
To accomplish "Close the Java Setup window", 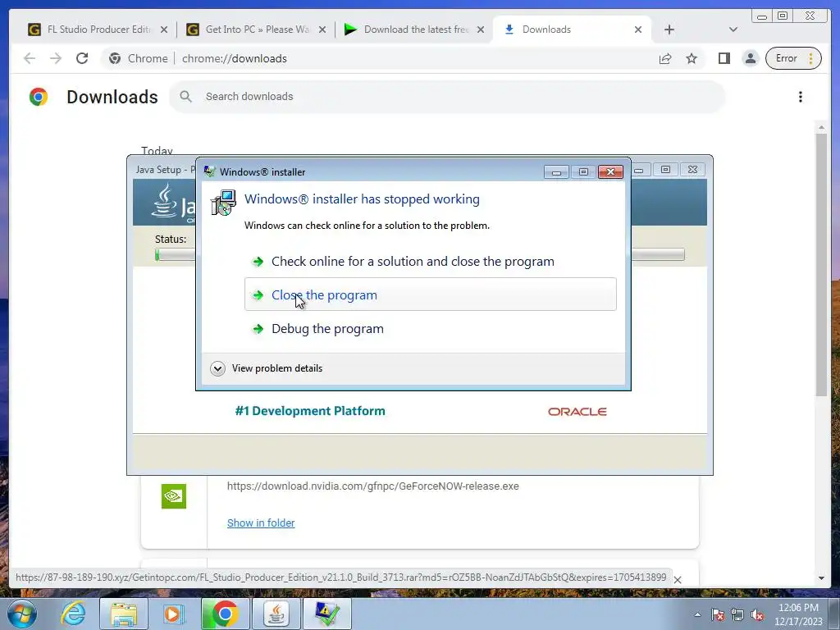I will pyautogui.click(x=692, y=170).
